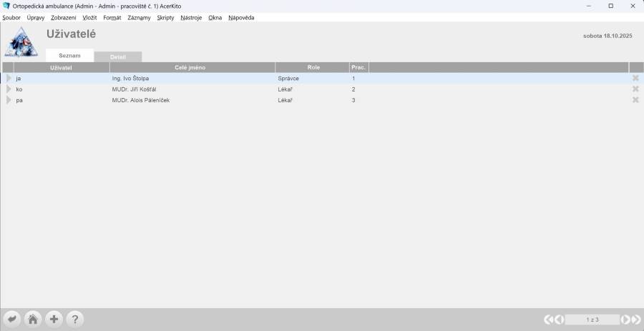Click the back arrow button in bottom toolbar

(11, 319)
